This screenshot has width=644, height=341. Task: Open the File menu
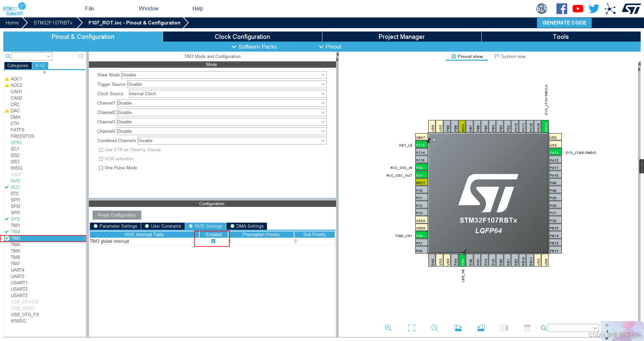tap(90, 8)
